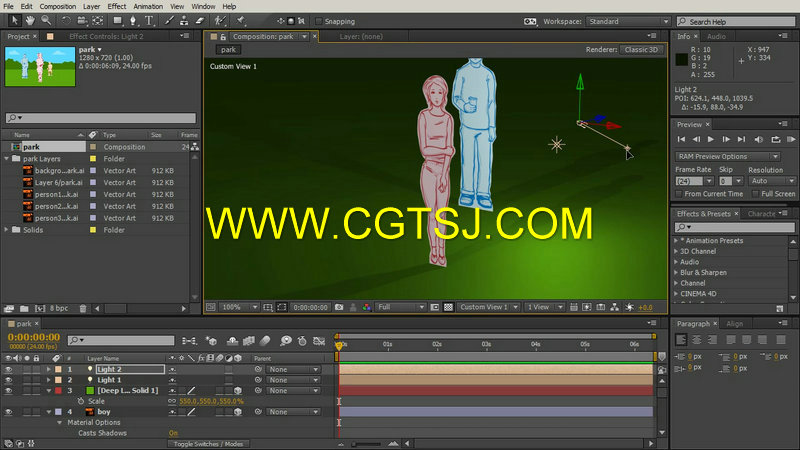Select the Zoom magnifier tool
This screenshot has height=450, width=800.
(x=46, y=20)
